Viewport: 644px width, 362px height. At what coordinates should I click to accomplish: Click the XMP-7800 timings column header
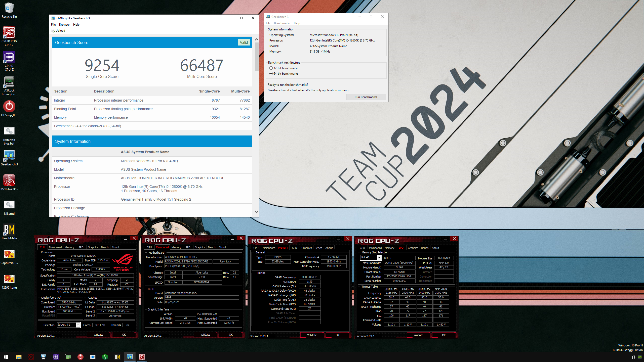(441, 289)
